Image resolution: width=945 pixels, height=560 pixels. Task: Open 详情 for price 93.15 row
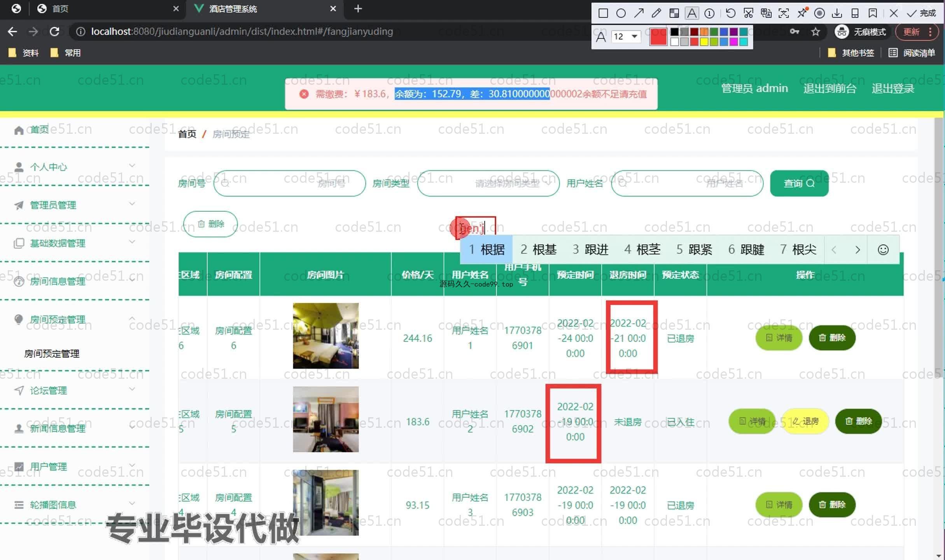tap(779, 505)
